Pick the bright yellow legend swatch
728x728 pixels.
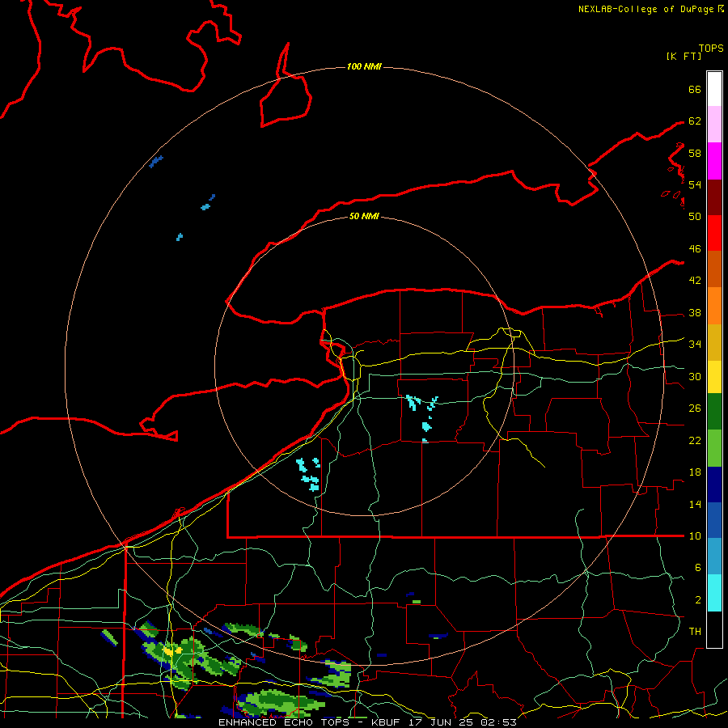pyautogui.click(x=714, y=377)
